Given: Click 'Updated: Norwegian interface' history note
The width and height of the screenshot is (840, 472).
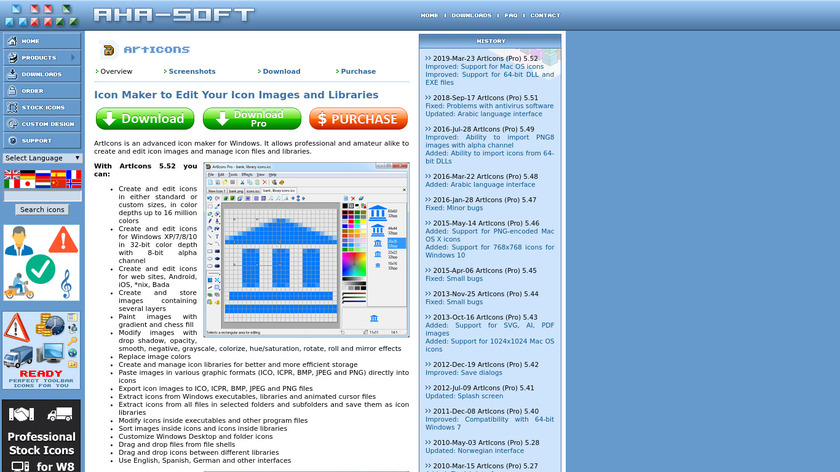Looking at the screenshot, I should (x=475, y=451).
